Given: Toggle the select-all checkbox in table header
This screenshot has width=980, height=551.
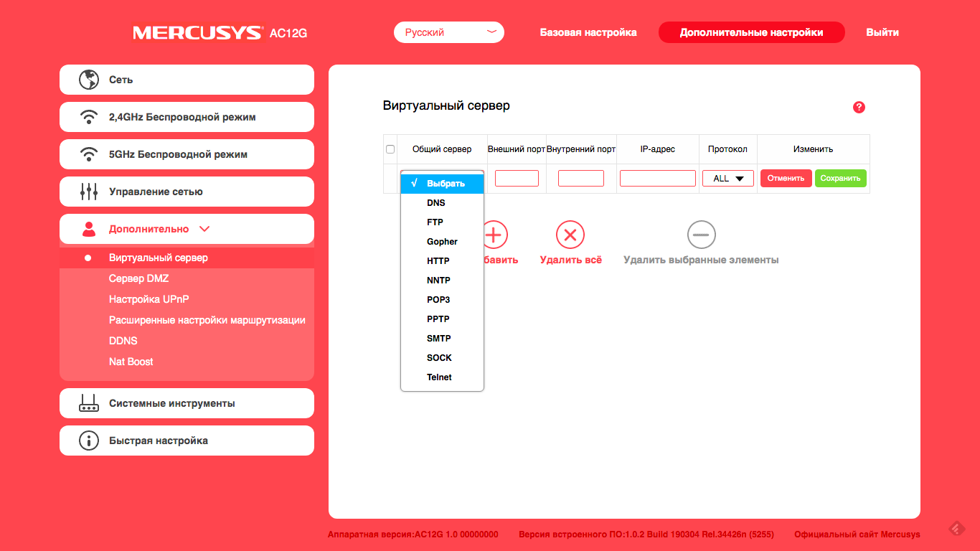Looking at the screenshot, I should pyautogui.click(x=390, y=149).
